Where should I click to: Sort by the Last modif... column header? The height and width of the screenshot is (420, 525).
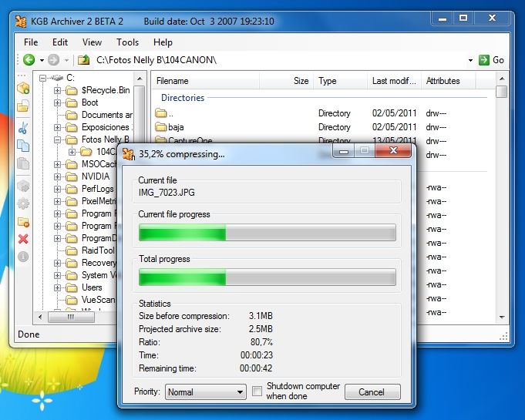coord(394,81)
